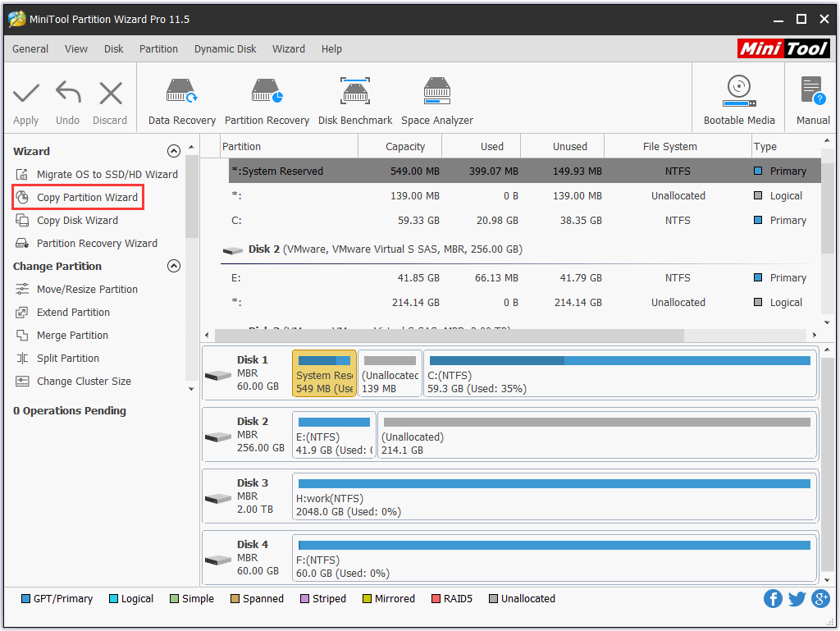The image size is (840, 631).
Task: Open the Wizard menu
Action: pyautogui.click(x=289, y=48)
